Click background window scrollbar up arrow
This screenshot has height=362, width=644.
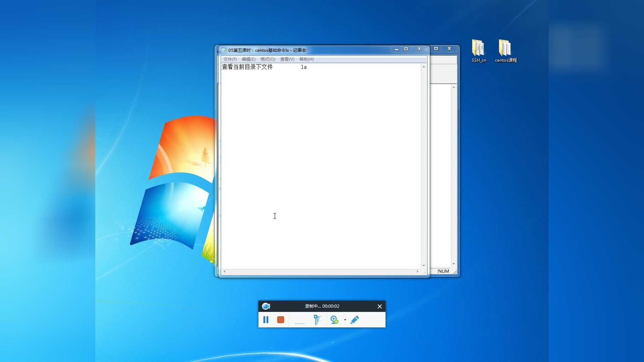pyautogui.click(x=454, y=87)
